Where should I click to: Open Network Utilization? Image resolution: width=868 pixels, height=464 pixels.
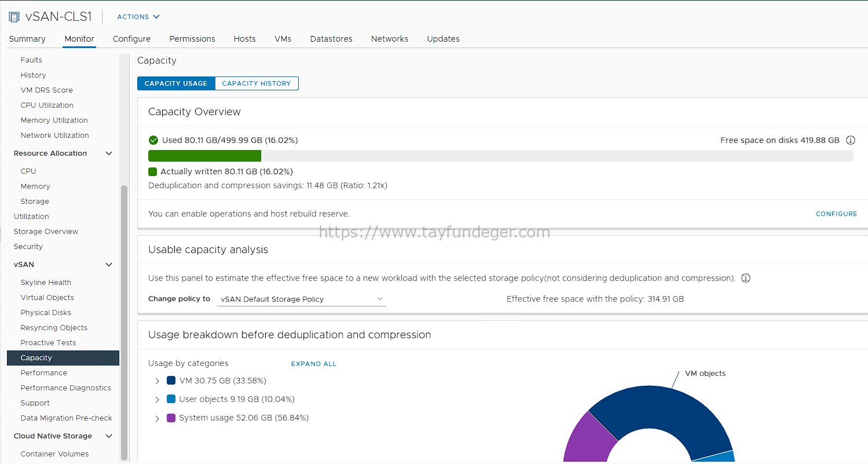(x=54, y=135)
